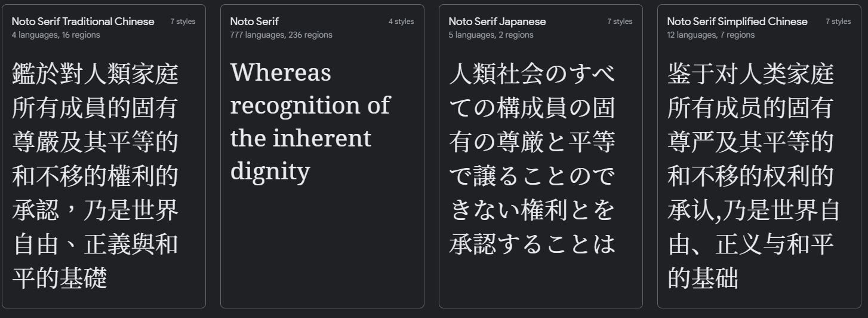Click the word 'dignity' in the Noto Serif preview
Viewport: 868px width, 318px height.
coord(270,172)
